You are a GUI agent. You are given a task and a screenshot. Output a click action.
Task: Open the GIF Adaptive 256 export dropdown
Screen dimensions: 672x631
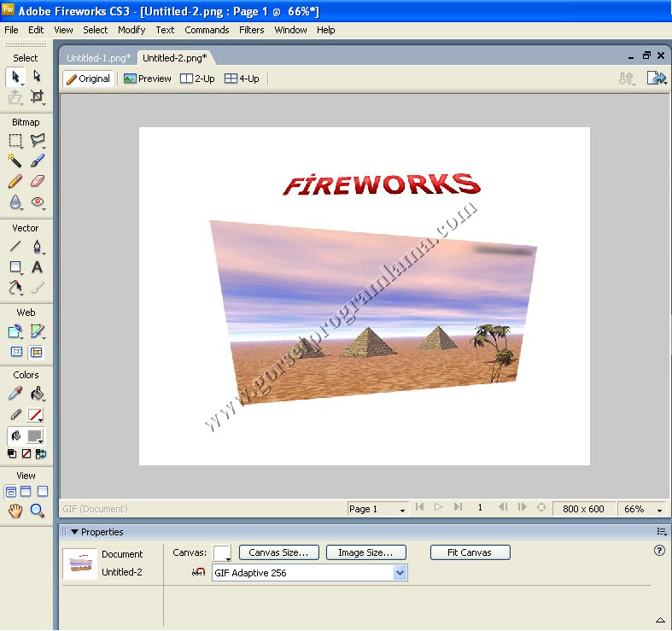tap(400, 573)
